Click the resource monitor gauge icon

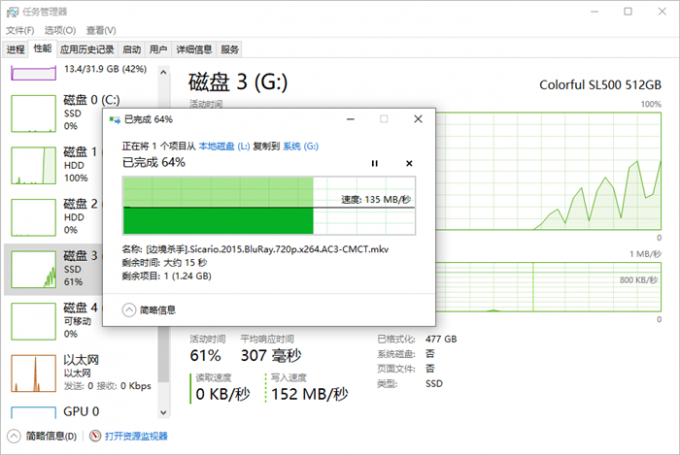95,435
